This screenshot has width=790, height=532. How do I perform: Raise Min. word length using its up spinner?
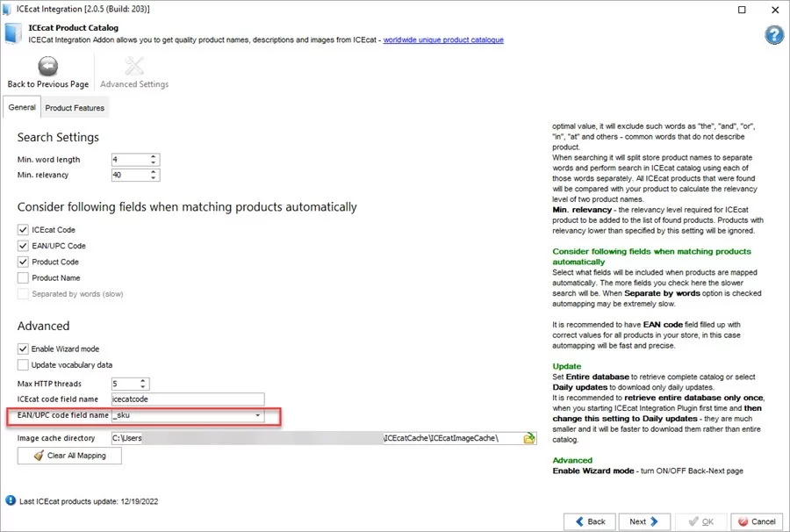152,155
